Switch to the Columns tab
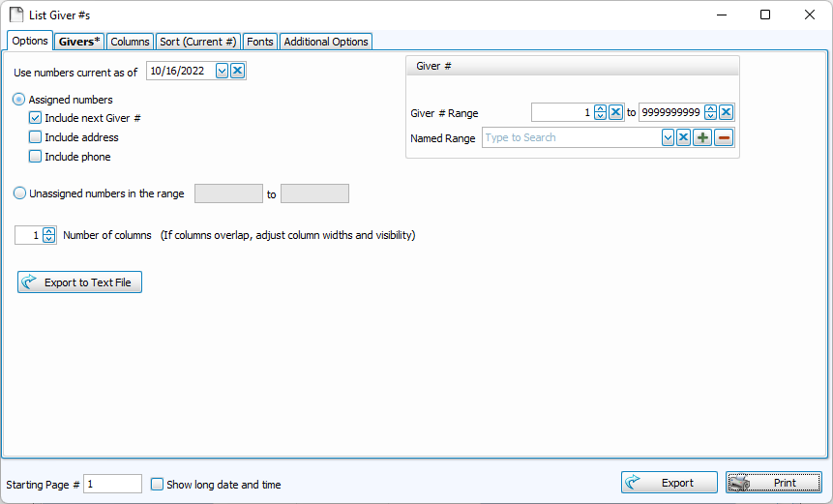Image resolution: width=833 pixels, height=504 pixels. [x=130, y=42]
